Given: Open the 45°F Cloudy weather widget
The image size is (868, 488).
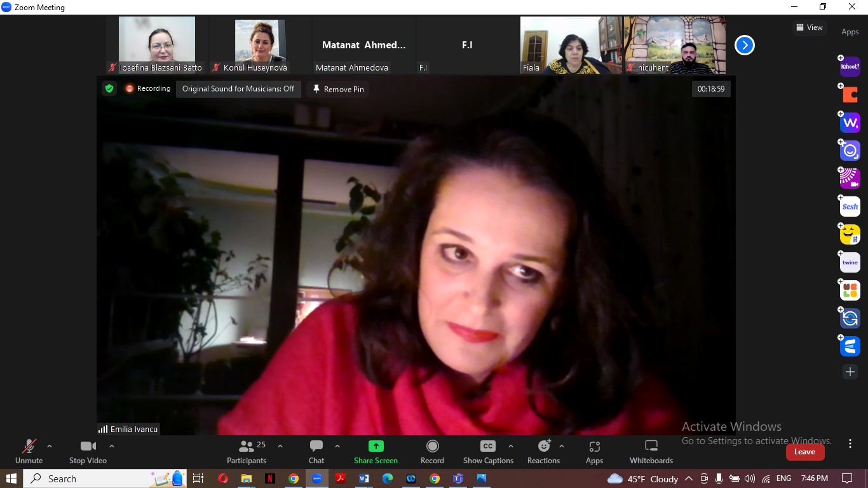Looking at the screenshot, I should [643, 478].
